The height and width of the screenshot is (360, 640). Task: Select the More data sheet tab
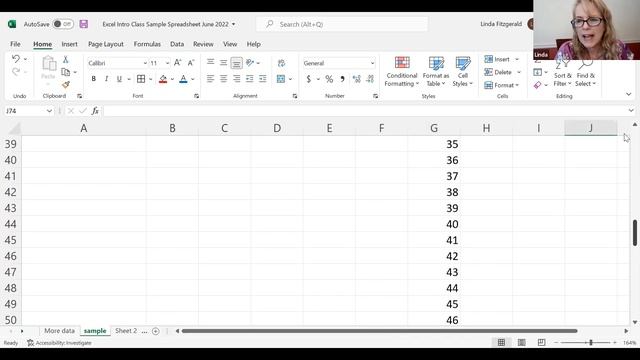pos(60,331)
